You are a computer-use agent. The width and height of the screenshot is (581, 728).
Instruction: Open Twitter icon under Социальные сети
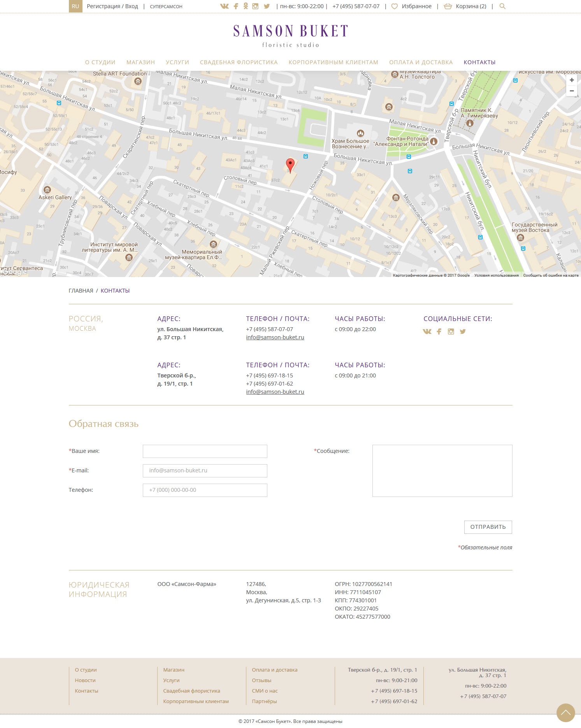[463, 332]
